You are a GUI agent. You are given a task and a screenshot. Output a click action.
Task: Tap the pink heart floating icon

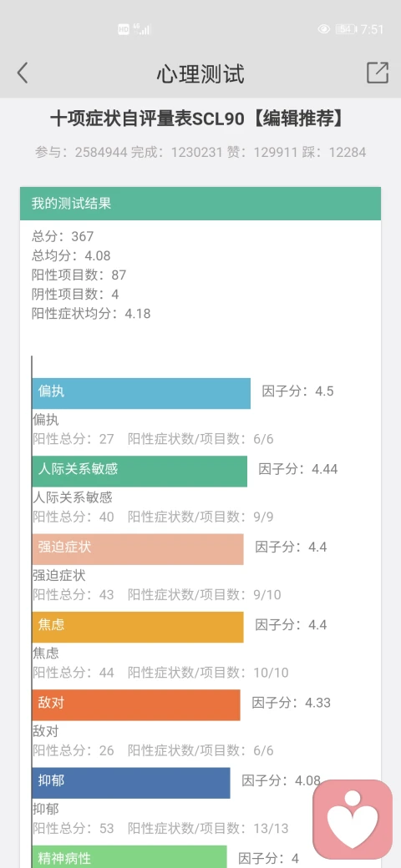[x=353, y=819]
